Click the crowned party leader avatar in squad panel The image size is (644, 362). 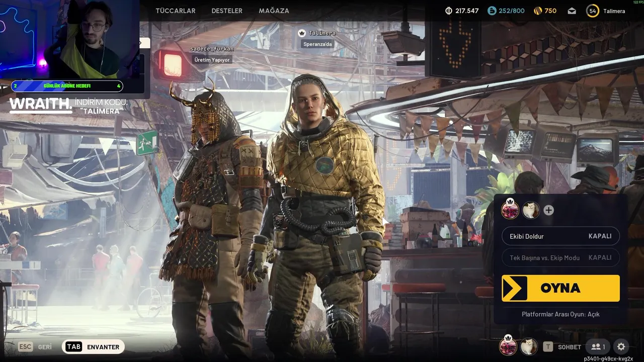pos(510,209)
